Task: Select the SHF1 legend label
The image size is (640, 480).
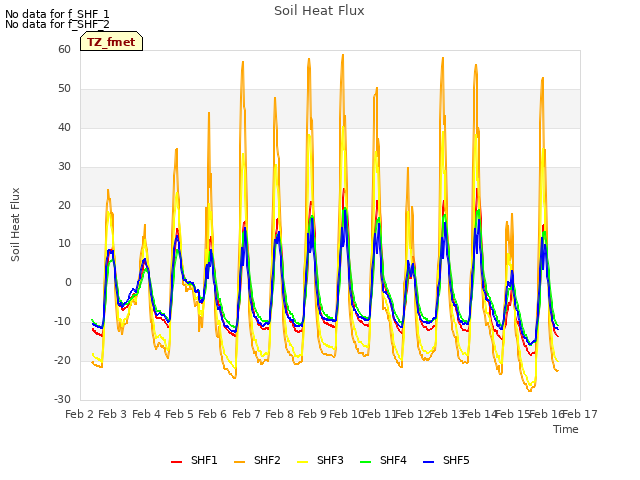Action: pyautogui.click(x=204, y=460)
